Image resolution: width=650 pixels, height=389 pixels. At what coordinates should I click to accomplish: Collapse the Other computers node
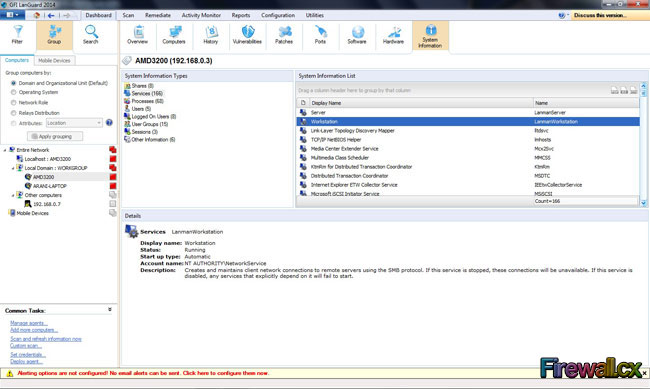(x=13, y=195)
